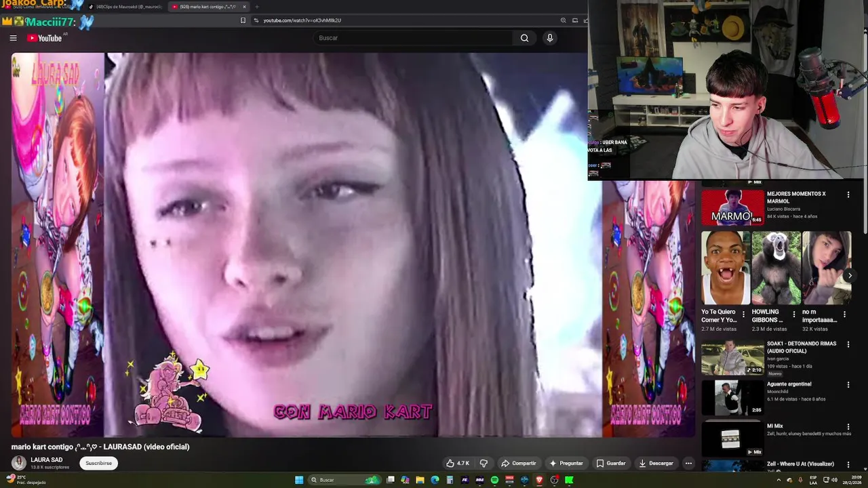This screenshot has height=488, width=868.
Task: Play the HOWLING GIBBONS short
Action: (x=776, y=268)
